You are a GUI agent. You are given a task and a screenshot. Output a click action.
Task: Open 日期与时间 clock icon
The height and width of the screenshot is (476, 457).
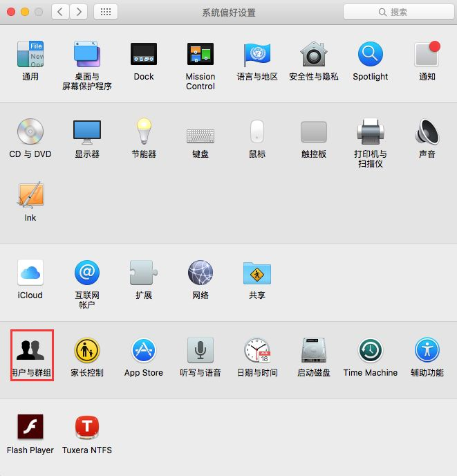(257, 350)
